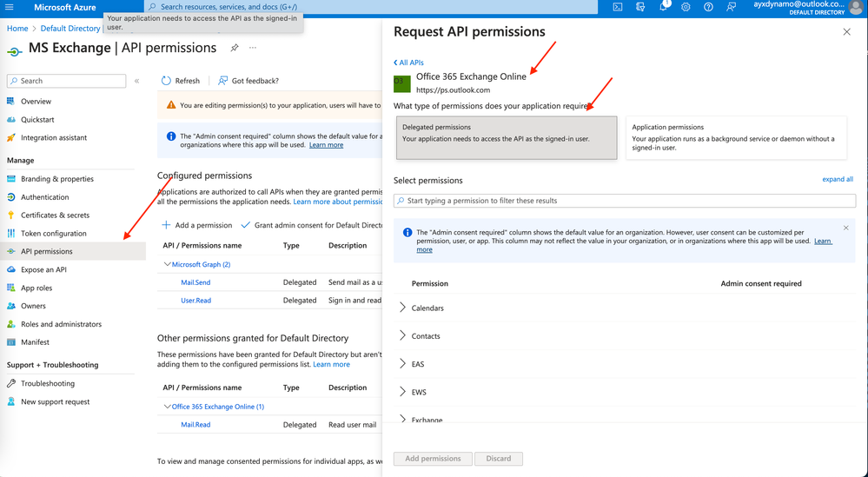Close the Request API permissions panel
The height and width of the screenshot is (477, 868).
click(846, 32)
